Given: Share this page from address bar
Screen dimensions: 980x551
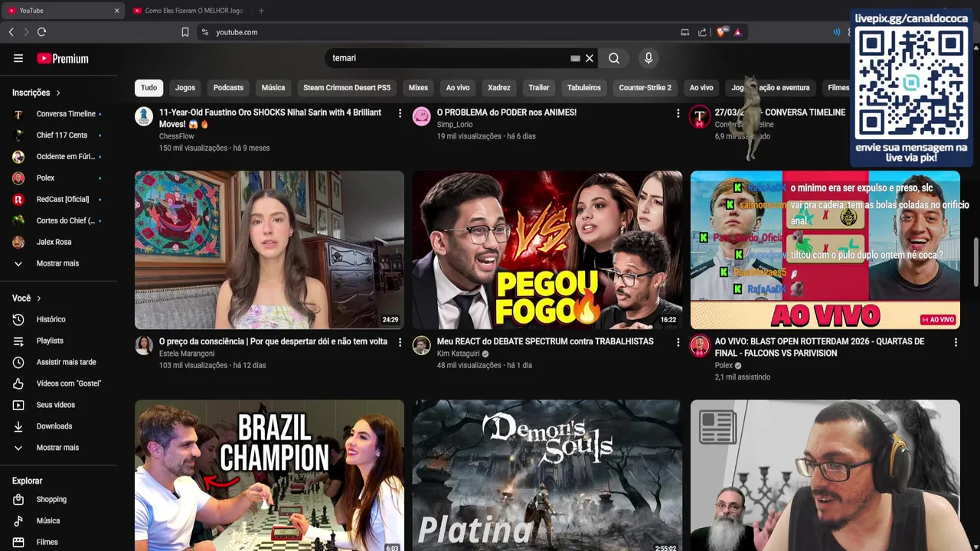Looking at the screenshot, I should click(702, 32).
